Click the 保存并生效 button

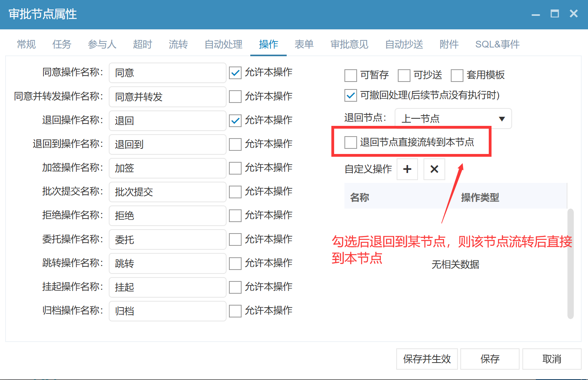(427, 359)
